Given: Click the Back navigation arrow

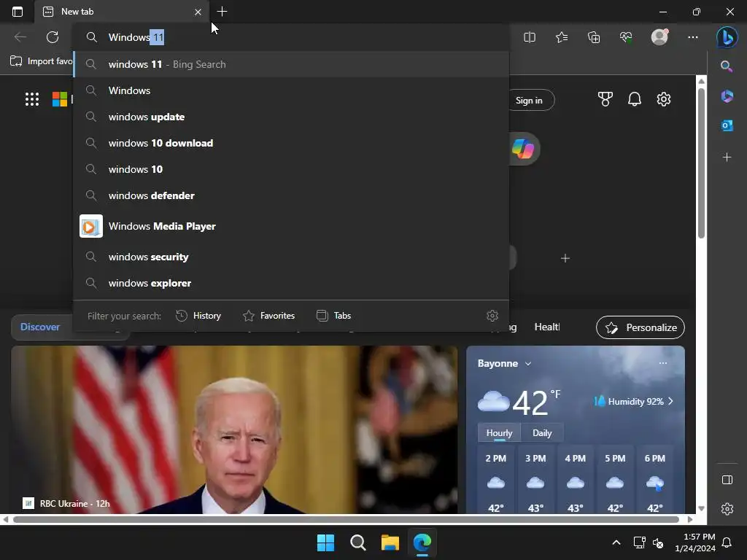Looking at the screenshot, I should (x=20, y=37).
